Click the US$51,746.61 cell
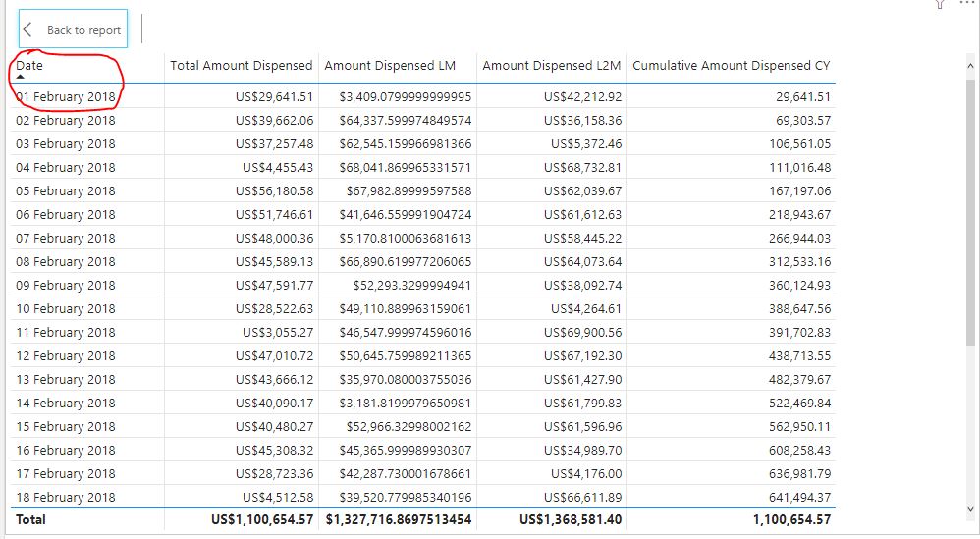The image size is (980, 539). click(x=274, y=214)
